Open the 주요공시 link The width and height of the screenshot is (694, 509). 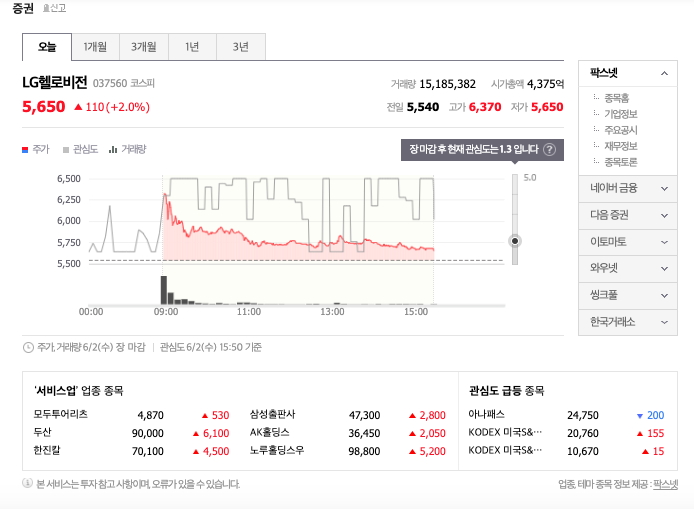pos(621,130)
